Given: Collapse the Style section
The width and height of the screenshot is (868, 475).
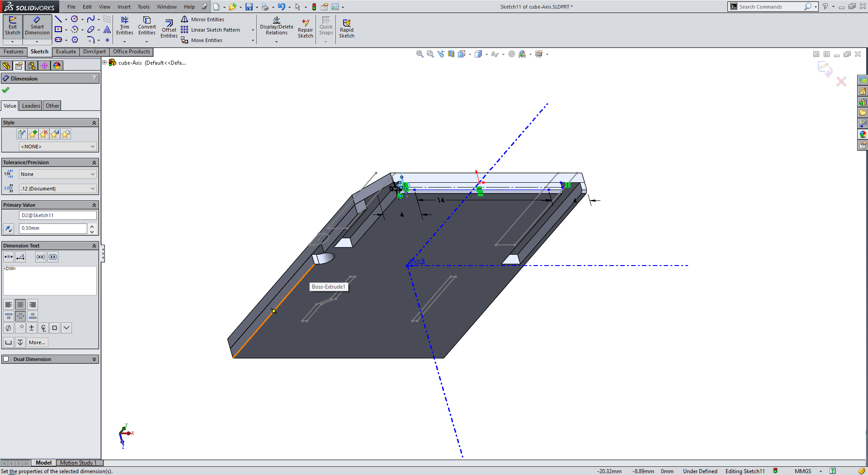Looking at the screenshot, I should click(x=94, y=123).
